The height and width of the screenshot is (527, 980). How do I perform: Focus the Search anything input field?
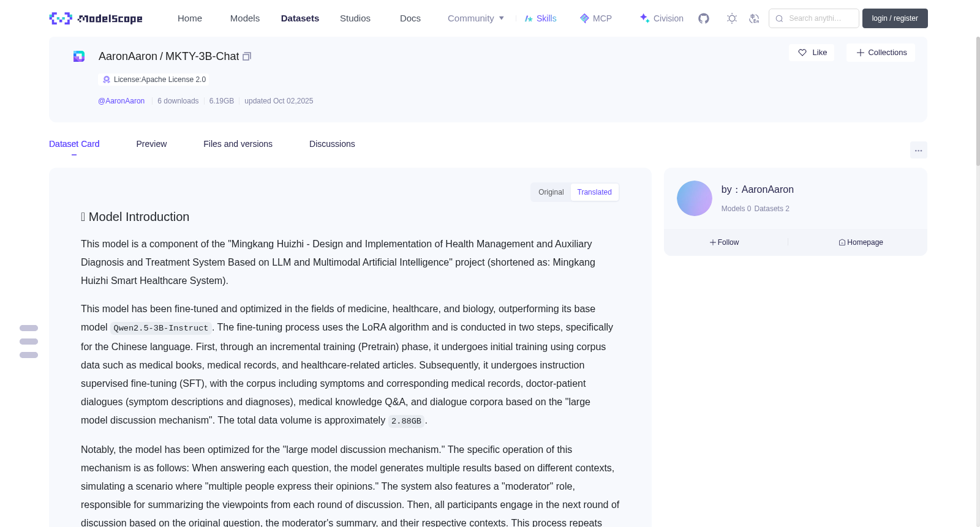(814, 18)
